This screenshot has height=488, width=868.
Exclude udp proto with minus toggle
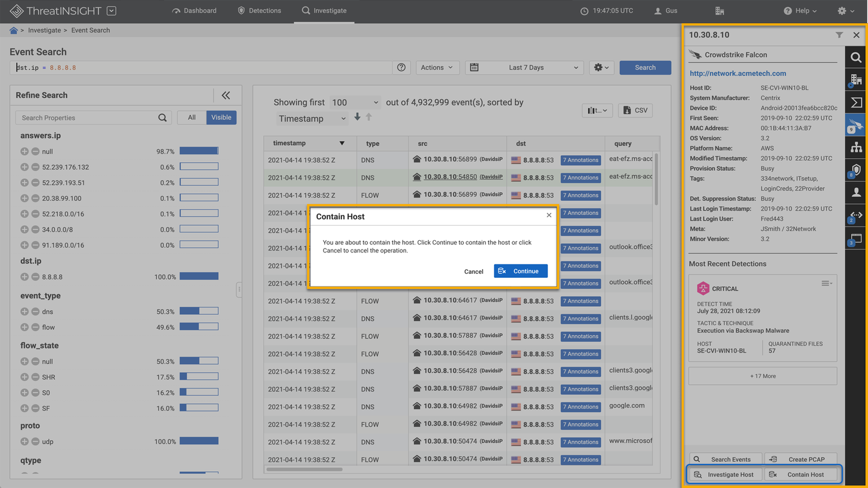click(x=35, y=441)
